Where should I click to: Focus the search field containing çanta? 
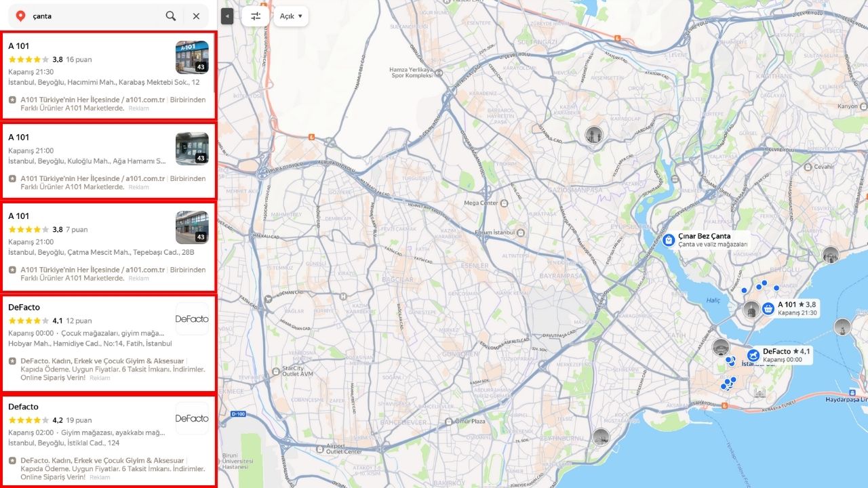(95, 16)
